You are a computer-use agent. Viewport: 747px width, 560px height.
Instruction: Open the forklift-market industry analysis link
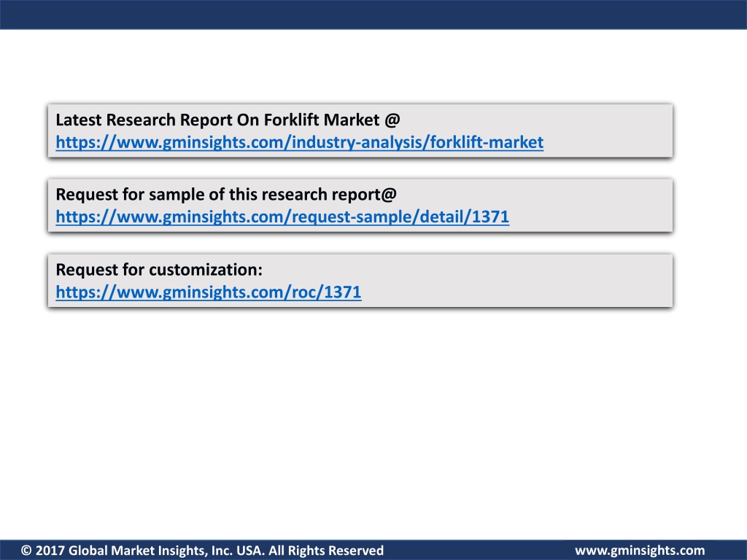pyautogui.click(x=300, y=142)
